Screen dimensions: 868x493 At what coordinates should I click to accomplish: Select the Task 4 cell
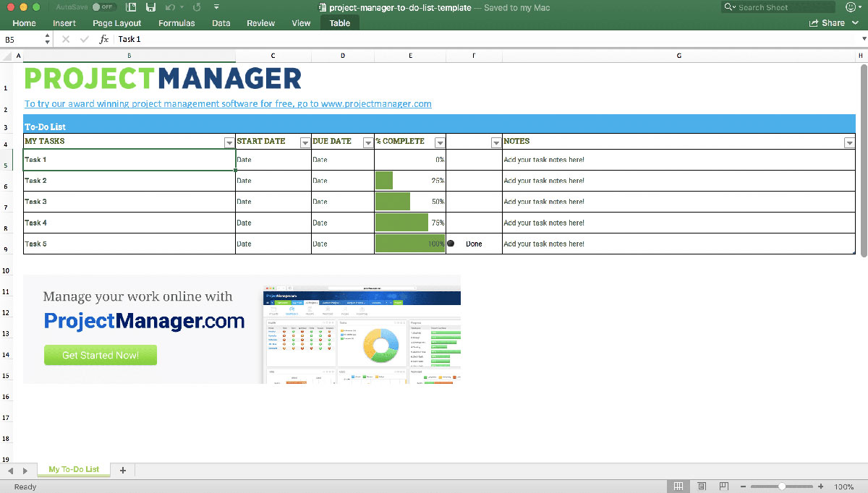point(129,223)
